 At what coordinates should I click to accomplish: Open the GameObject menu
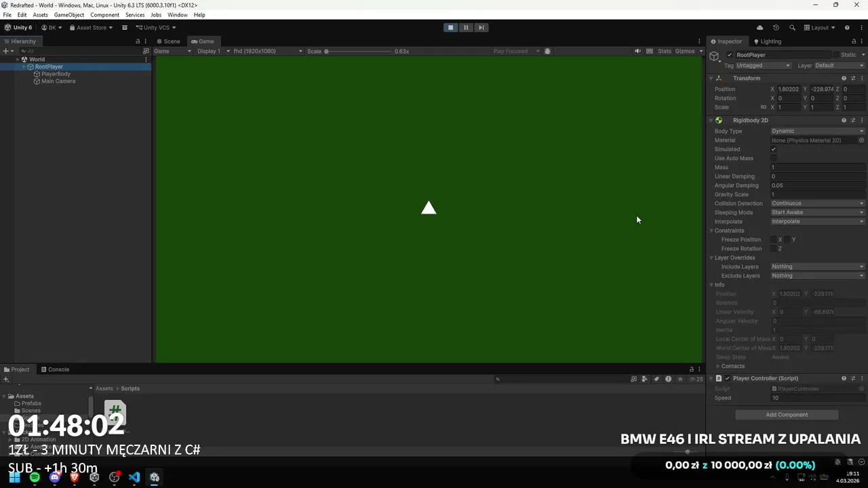pyautogui.click(x=69, y=15)
